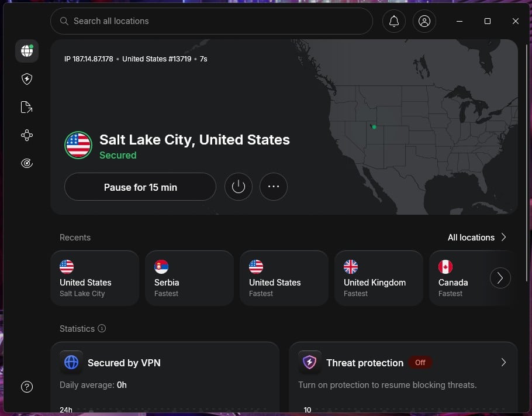Open the three-dot more options button
The image size is (532, 416).
tap(274, 187)
